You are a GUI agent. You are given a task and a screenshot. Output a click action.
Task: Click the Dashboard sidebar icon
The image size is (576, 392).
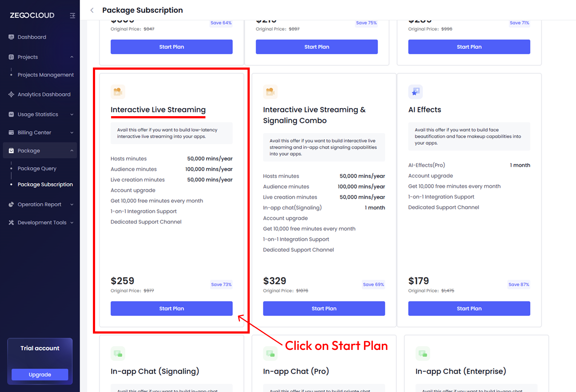11,37
